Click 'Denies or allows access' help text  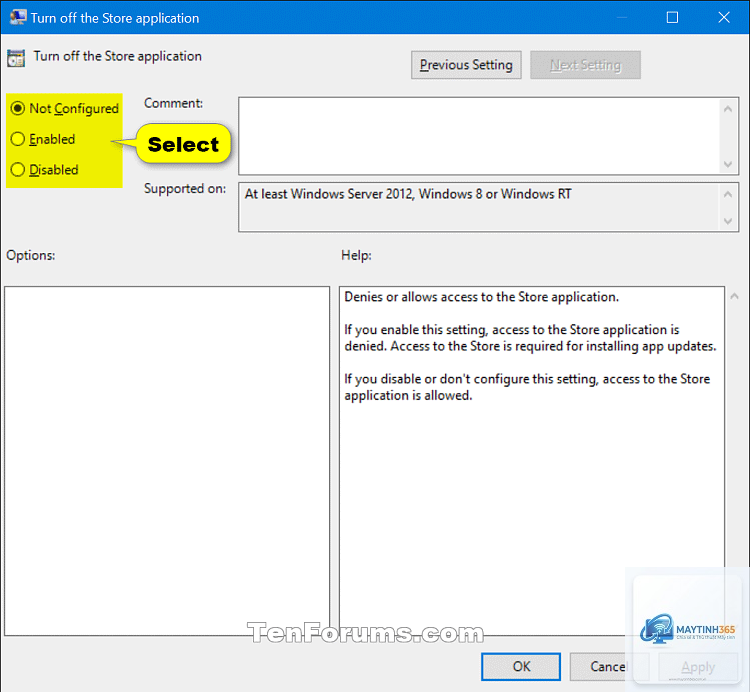481,297
